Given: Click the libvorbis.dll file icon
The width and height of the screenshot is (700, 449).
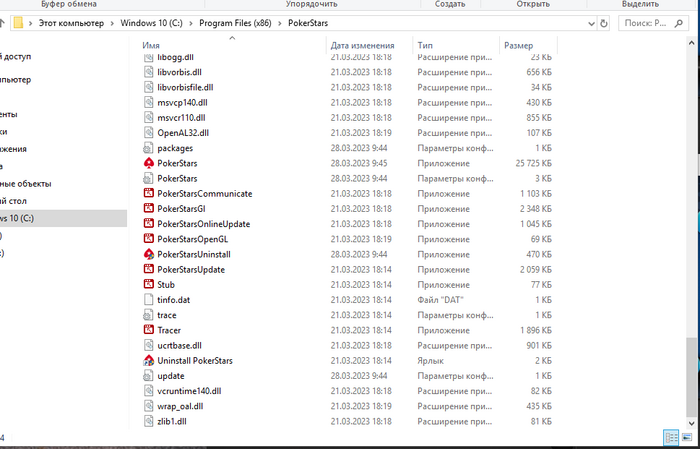Looking at the screenshot, I should tap(149, 72).
